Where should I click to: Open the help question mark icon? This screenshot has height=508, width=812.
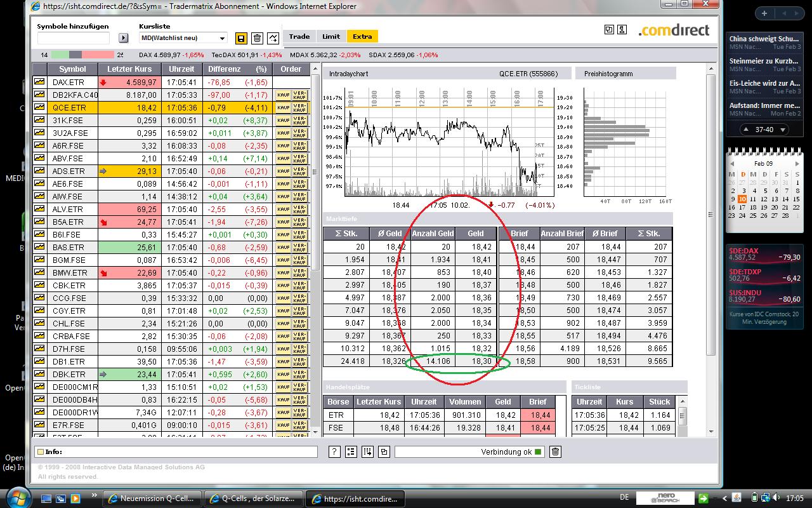coord(335,451)
